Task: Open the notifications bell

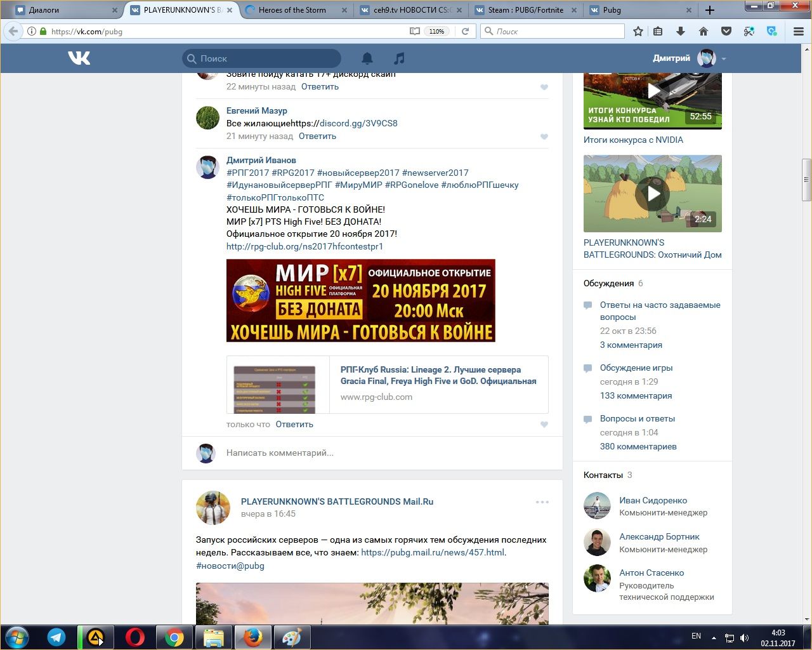Action: point(367,58)
